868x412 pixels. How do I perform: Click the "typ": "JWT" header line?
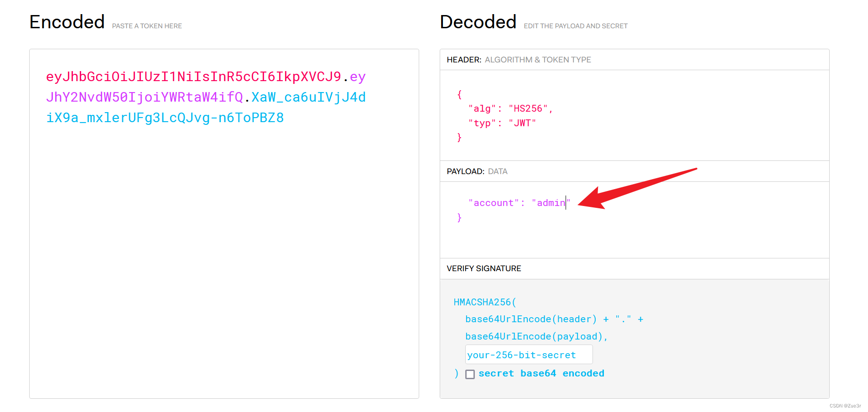[x=502, y=123]
